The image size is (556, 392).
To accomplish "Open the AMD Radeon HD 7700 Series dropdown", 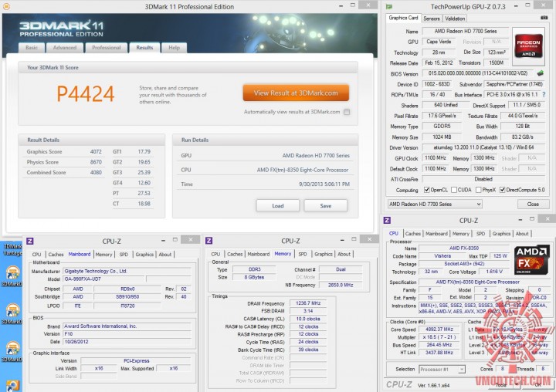I will click(x=435, y=204).
